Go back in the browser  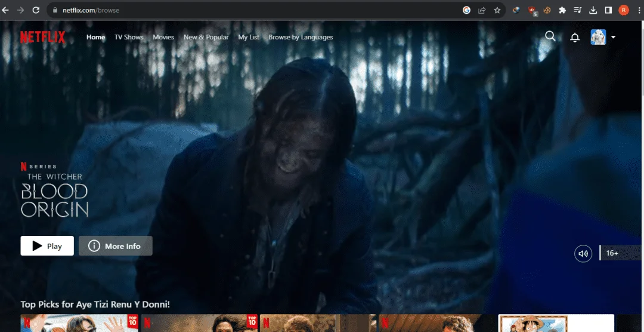6,10
